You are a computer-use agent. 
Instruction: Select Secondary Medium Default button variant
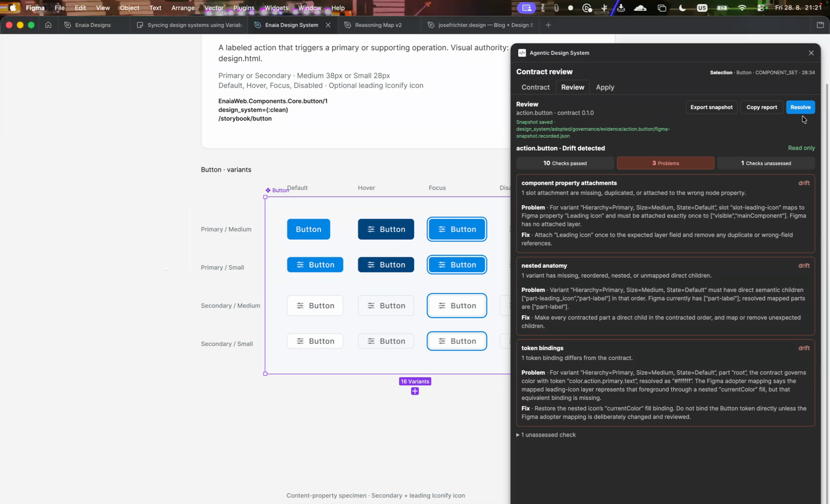(x=315, y=306)
